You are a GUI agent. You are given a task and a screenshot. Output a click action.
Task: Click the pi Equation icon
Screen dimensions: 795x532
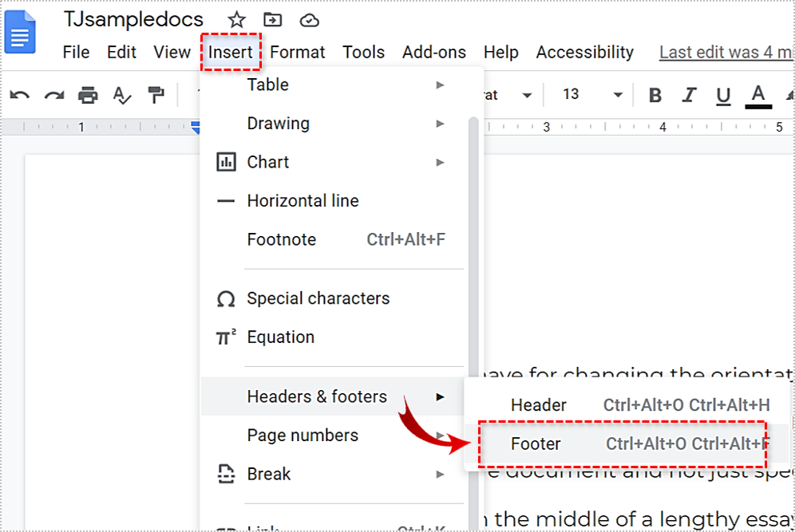[226, 337]
